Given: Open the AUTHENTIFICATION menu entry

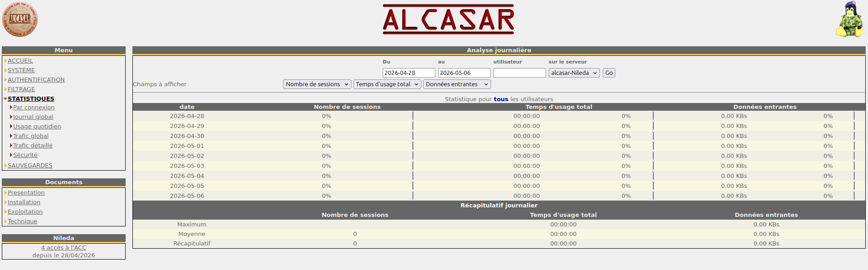Looking at the screenshot, I should pos(36,80).
